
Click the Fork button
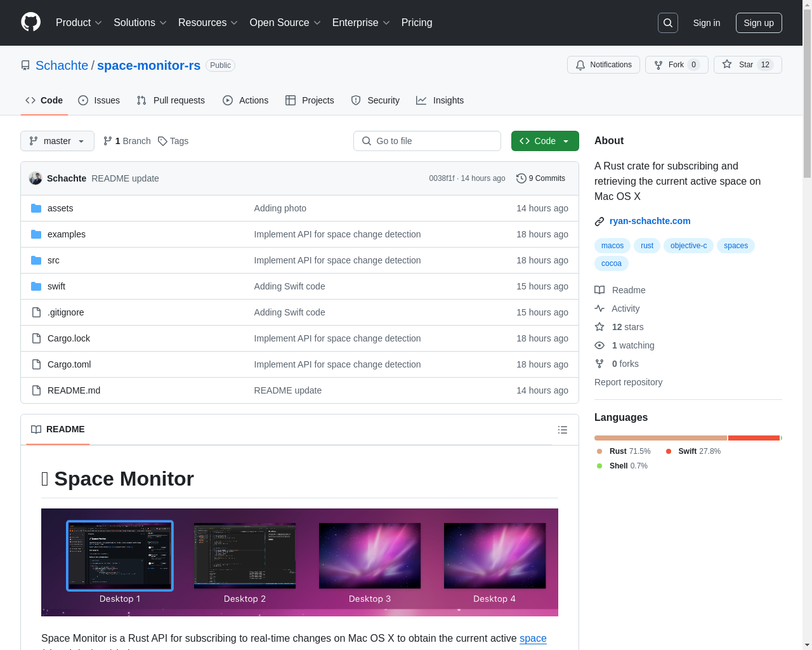677,65
